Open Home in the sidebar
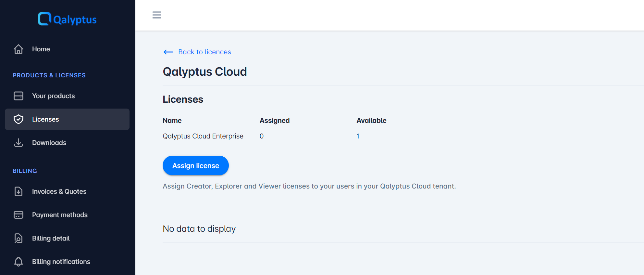This screenshot has width=644, height=275. 67,49
